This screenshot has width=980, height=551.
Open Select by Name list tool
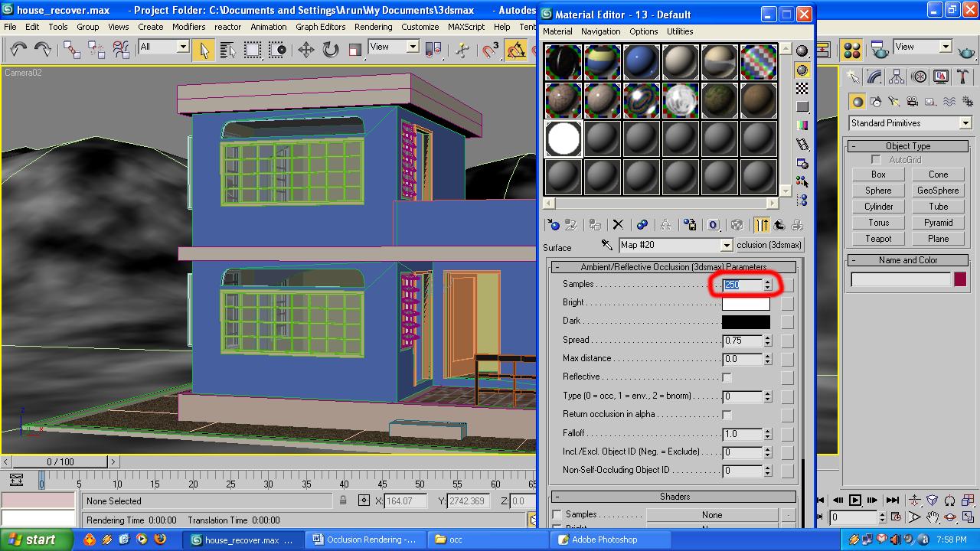228,50
